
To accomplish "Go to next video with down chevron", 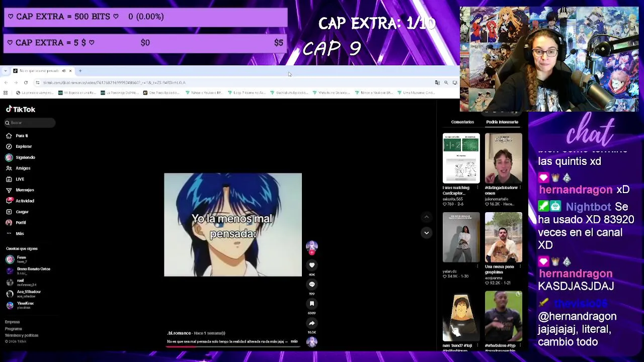I will [427, 233].
